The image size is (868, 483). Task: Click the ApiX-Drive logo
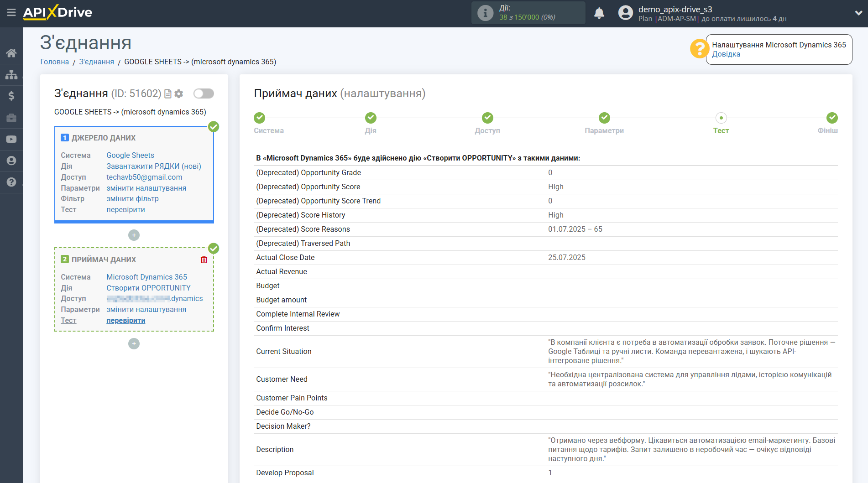click(58, 12)
